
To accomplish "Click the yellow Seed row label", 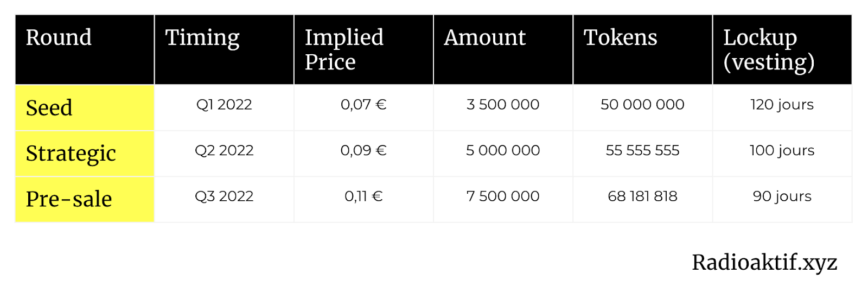I will 85,107.
